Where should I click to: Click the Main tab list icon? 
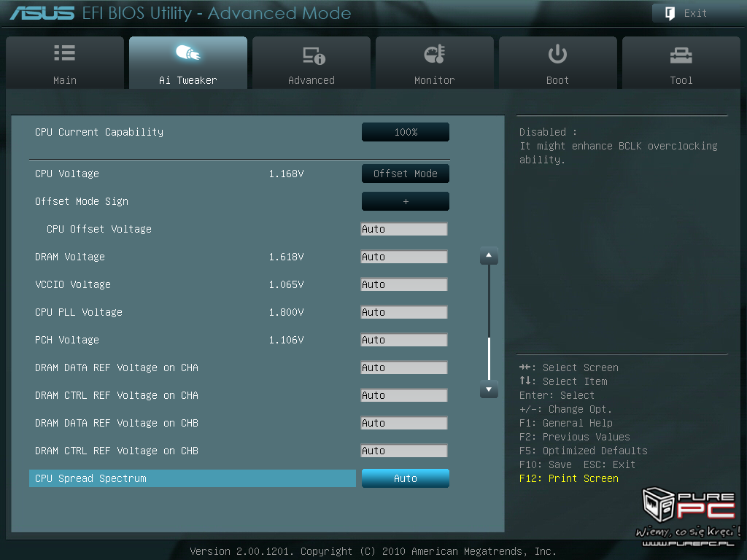pyautogui.click(x=65, y=52)
